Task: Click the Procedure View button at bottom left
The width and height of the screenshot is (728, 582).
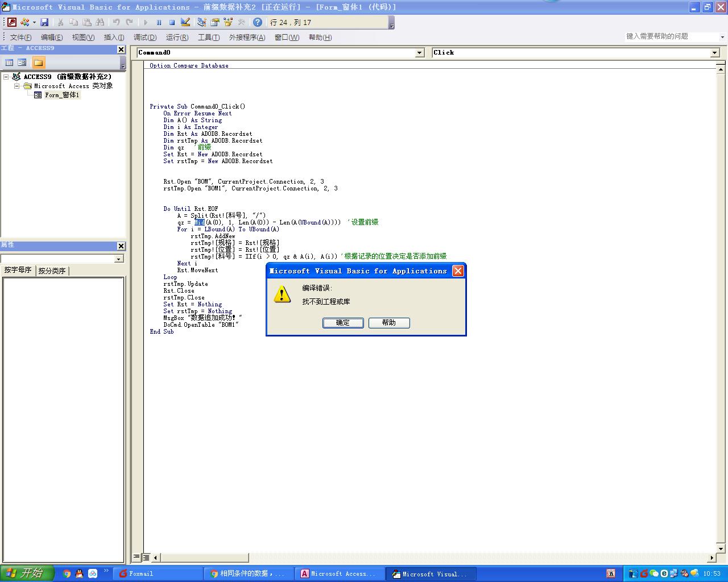Action: click(136, 558)
